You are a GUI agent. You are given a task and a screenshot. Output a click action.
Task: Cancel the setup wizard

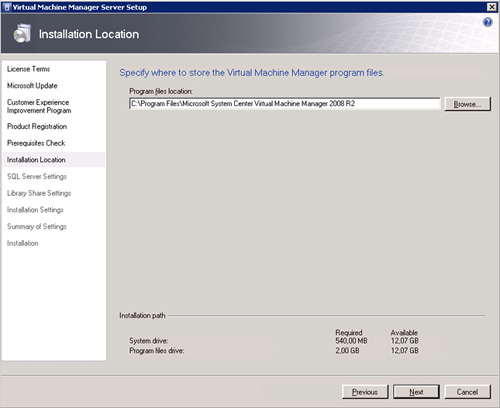(x=467, y=392)
